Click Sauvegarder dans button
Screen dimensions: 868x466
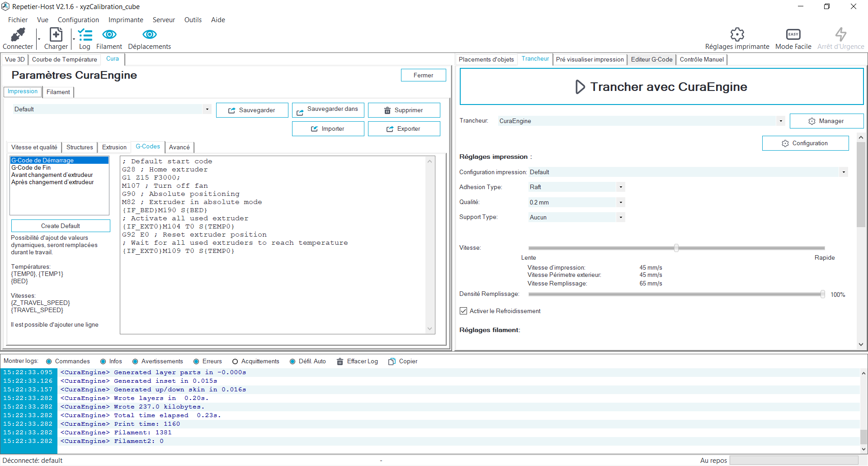click(x=328, y=110)
